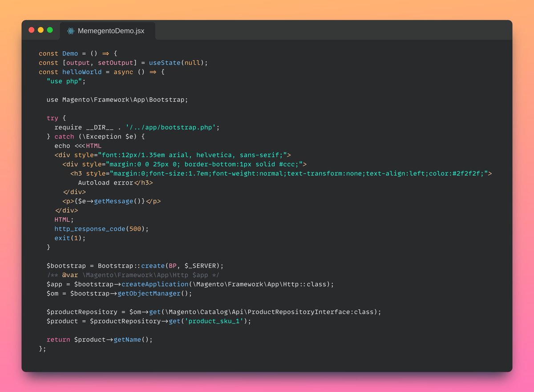Click the "exit(1);" statement
534x392 pixels.
coord(70,238)
